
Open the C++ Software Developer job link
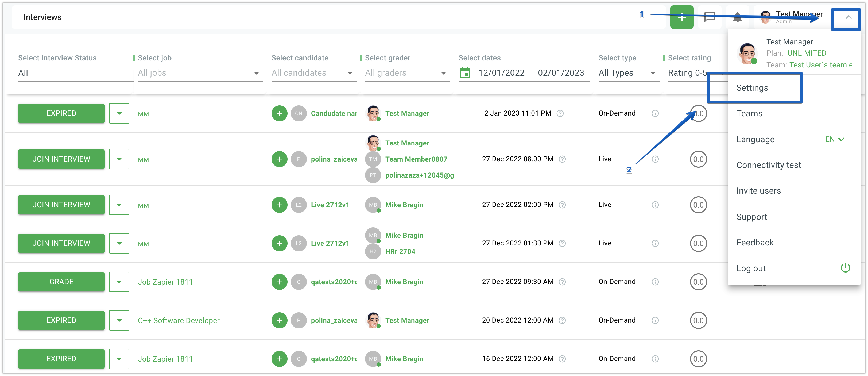click(179, 320)
